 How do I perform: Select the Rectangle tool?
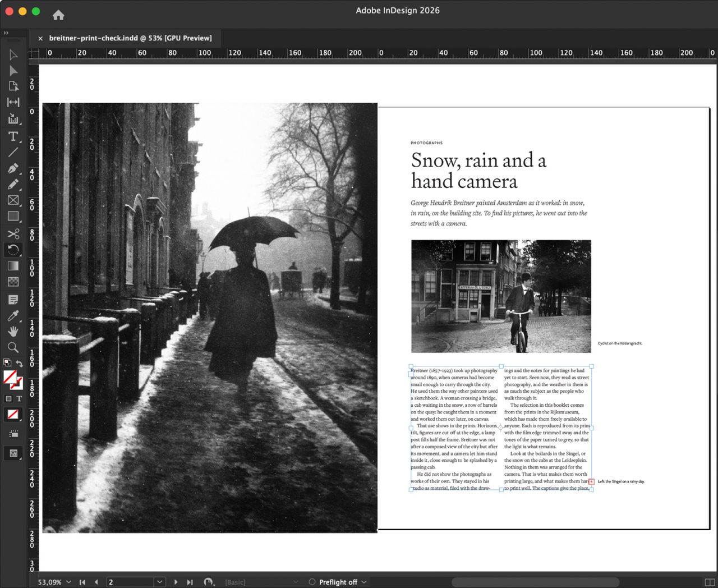[13, 216]
